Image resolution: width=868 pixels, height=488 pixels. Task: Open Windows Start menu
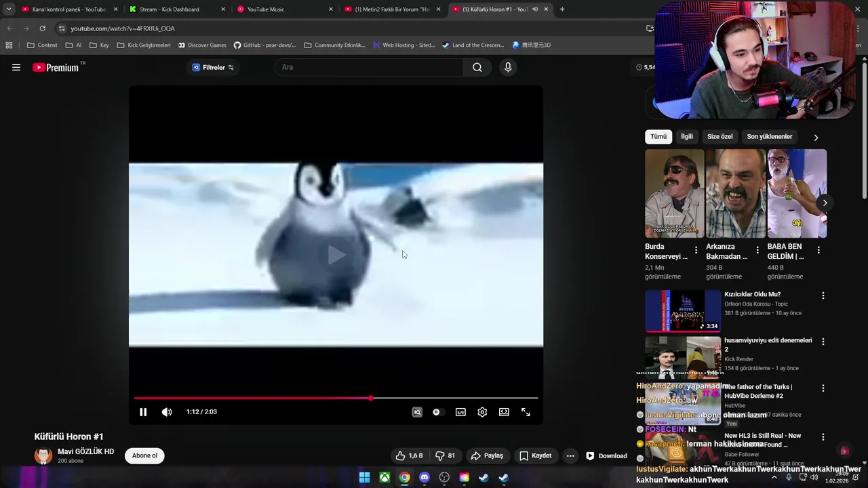coord(364,477)
